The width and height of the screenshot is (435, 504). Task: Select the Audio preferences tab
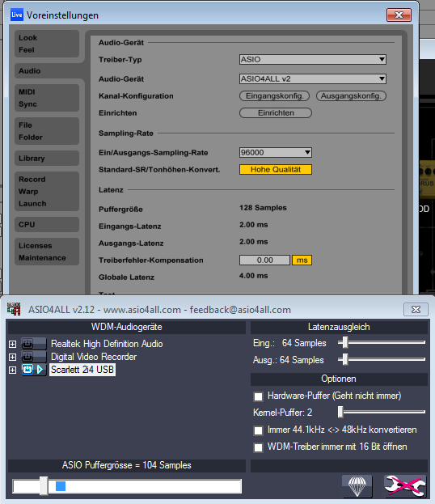pos(47,70)
